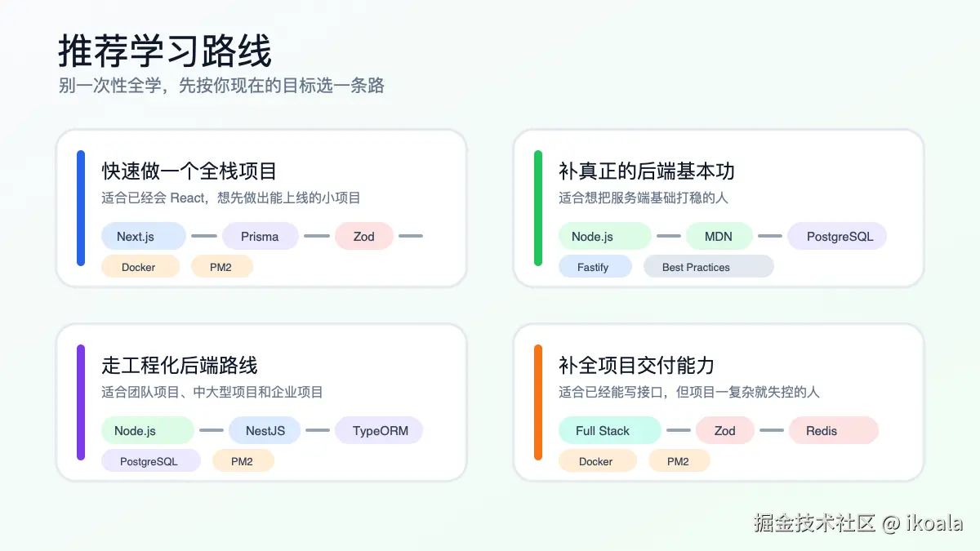Click the heading 推荐学习路线
This screenshot has height=551, width=980.
[165, 51]
